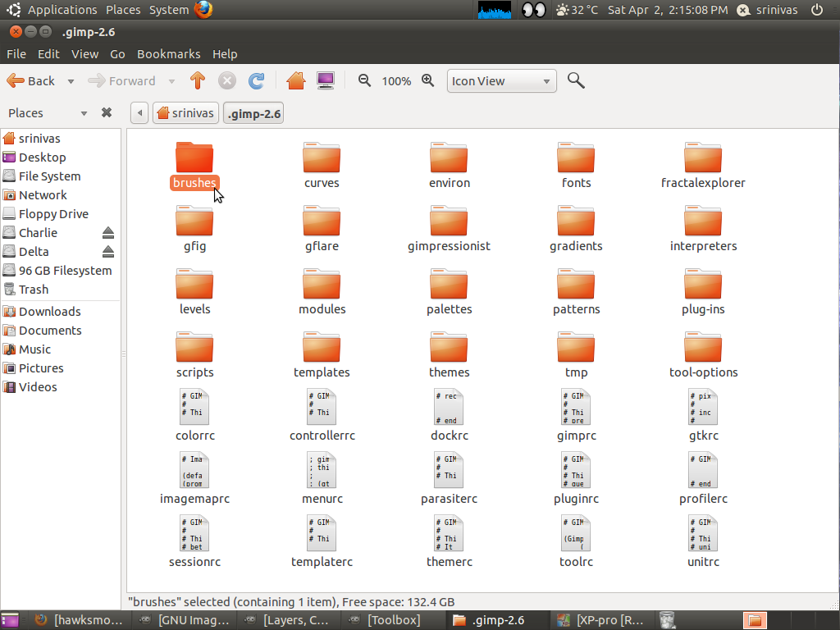Select the gtkrc file icon
Viewport: 840px width, 630px height.
coord(703,407)
